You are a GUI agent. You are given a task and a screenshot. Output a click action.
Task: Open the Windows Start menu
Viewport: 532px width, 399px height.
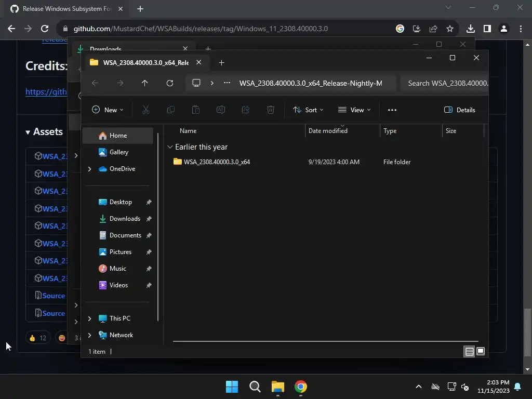point(232,387)
